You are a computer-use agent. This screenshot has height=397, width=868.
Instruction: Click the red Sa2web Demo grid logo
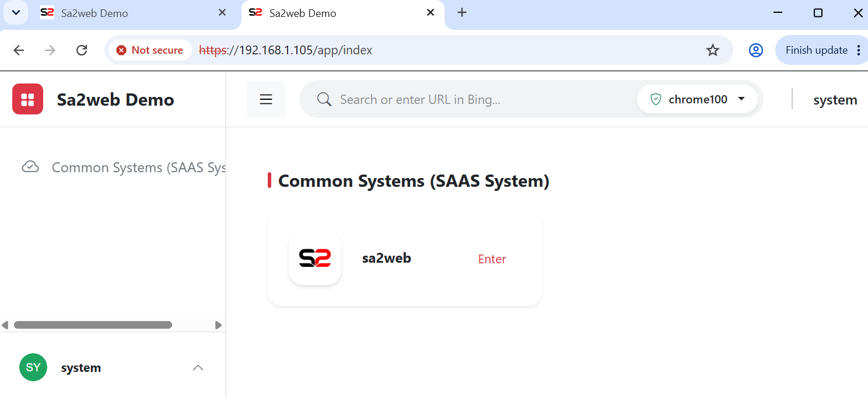[27, 99]
